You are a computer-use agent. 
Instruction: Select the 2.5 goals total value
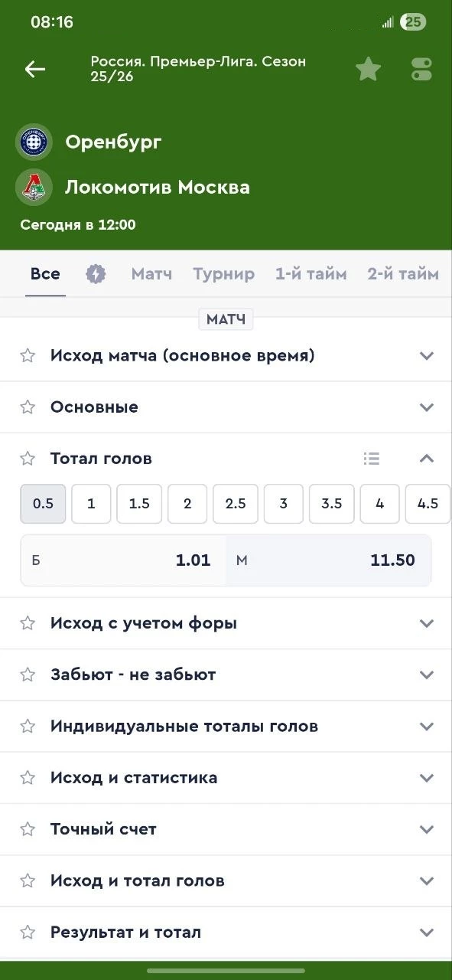(235, 504)
